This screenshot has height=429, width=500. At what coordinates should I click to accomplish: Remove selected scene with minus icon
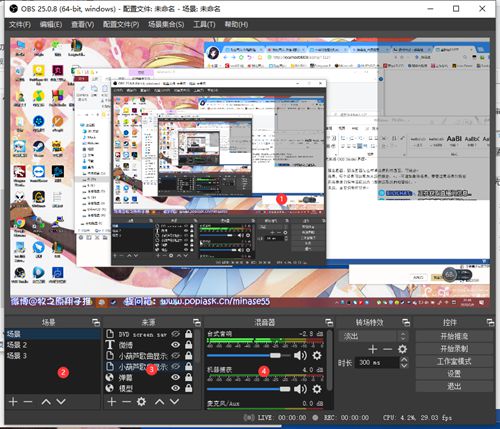[28, 402]
